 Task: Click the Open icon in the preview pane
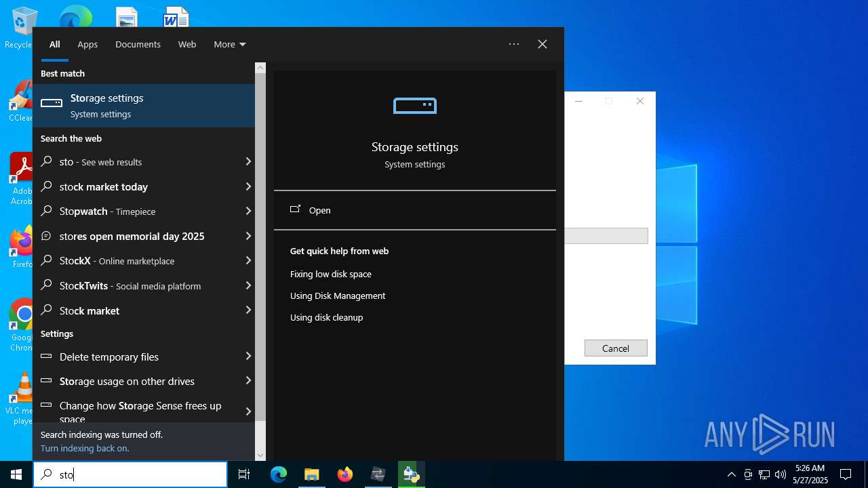[295, 209]
